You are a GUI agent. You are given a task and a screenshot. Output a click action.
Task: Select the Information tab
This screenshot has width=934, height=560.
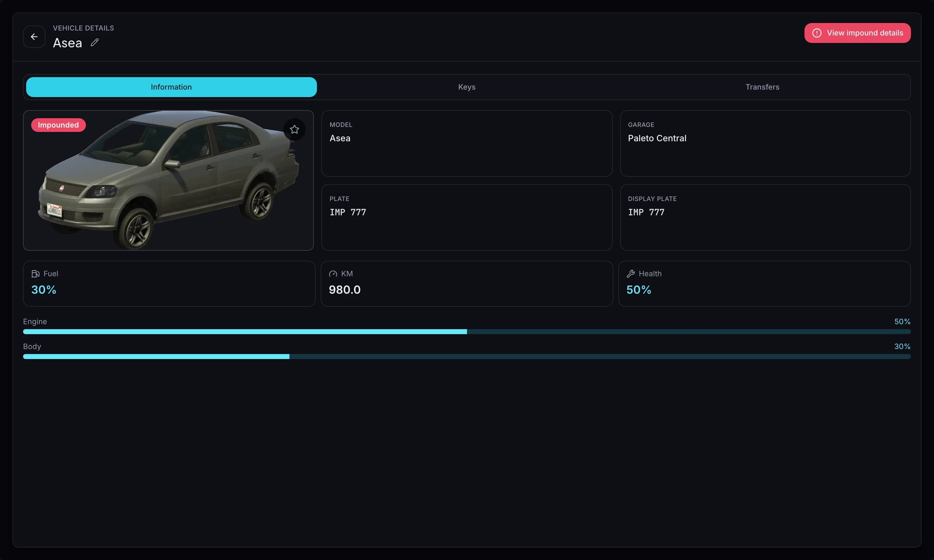pos(172,87)
